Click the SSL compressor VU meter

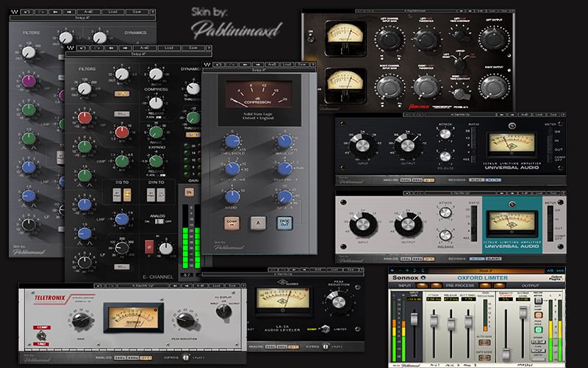pyautogui.click(x=256, y=95)
